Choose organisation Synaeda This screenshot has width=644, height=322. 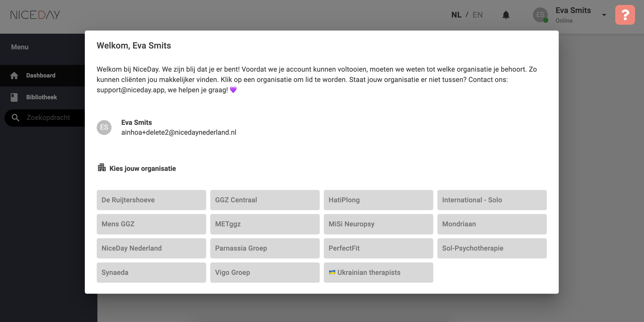tap(151, 272)
